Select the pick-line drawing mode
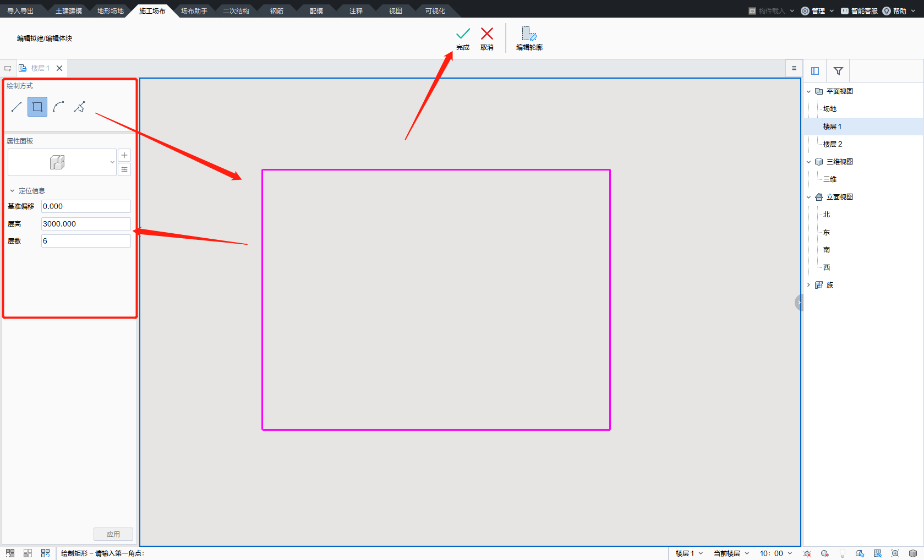The image size is (924, 560). 79,107
